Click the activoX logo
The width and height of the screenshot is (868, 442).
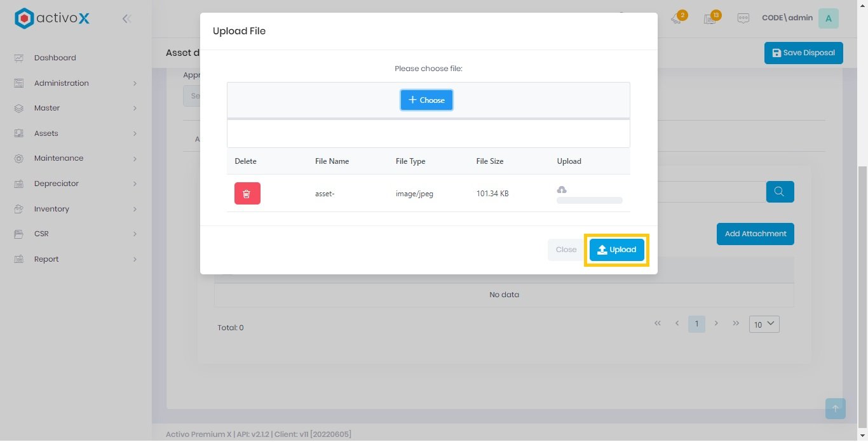52,18
